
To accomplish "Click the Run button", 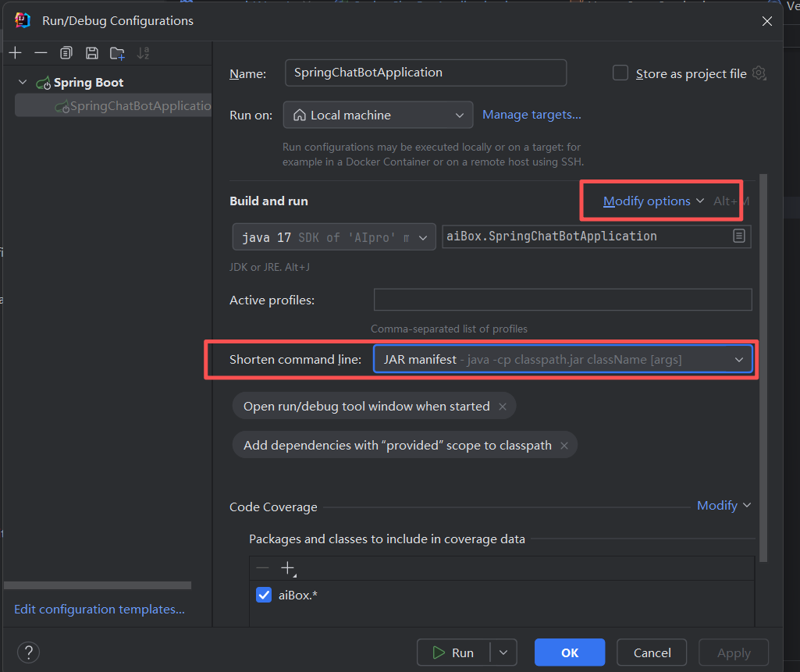I will click(453, 652).
